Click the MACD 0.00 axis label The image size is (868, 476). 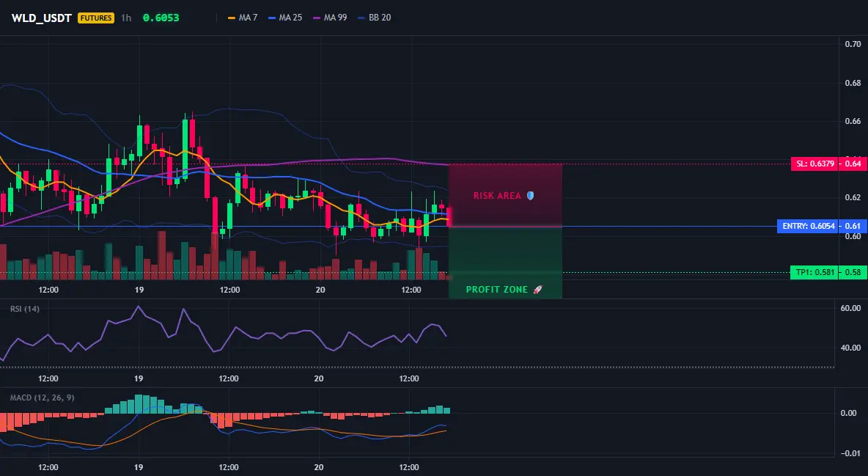coord(849,414)
